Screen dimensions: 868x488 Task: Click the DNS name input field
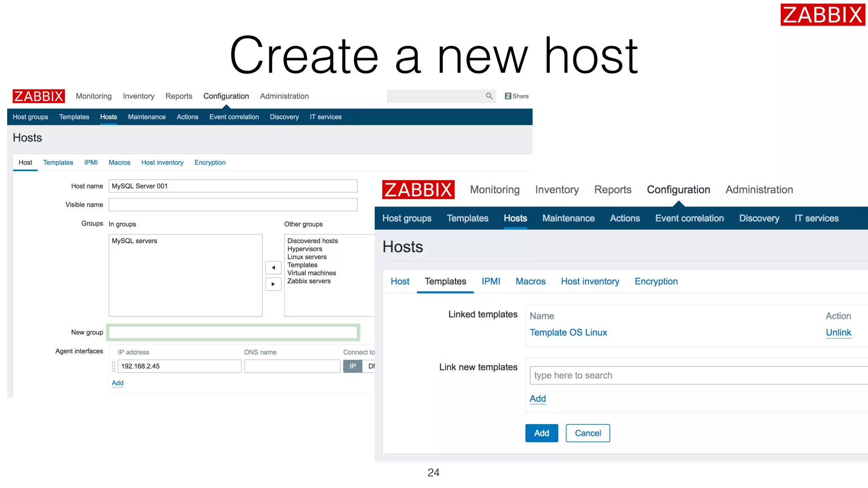tap(292, 366)
